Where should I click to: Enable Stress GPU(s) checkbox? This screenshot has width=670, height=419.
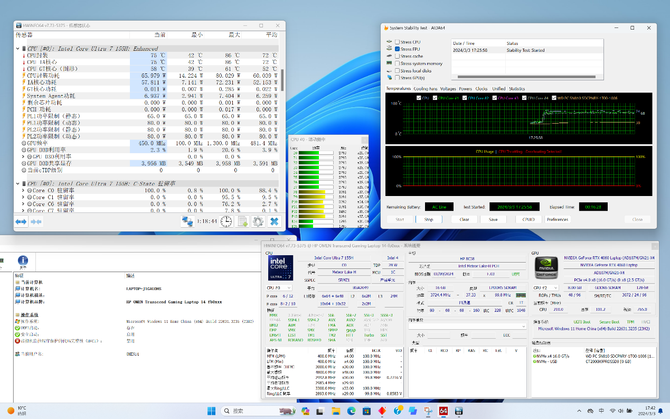point(397,78)
